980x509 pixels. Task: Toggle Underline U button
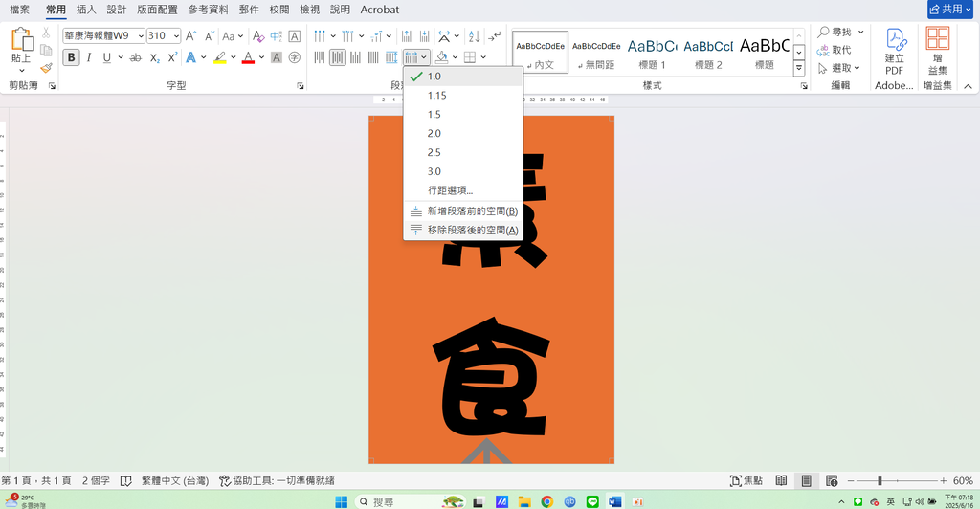point(107,57)
